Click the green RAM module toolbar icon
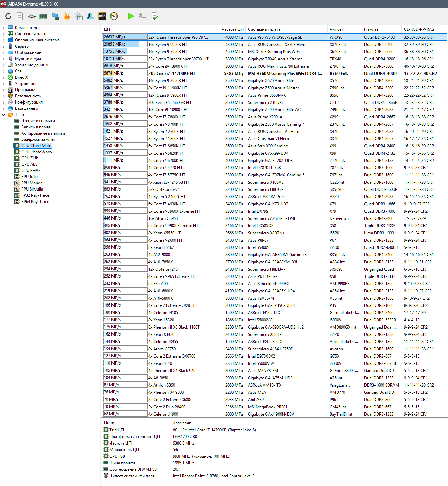 point(43,16)
